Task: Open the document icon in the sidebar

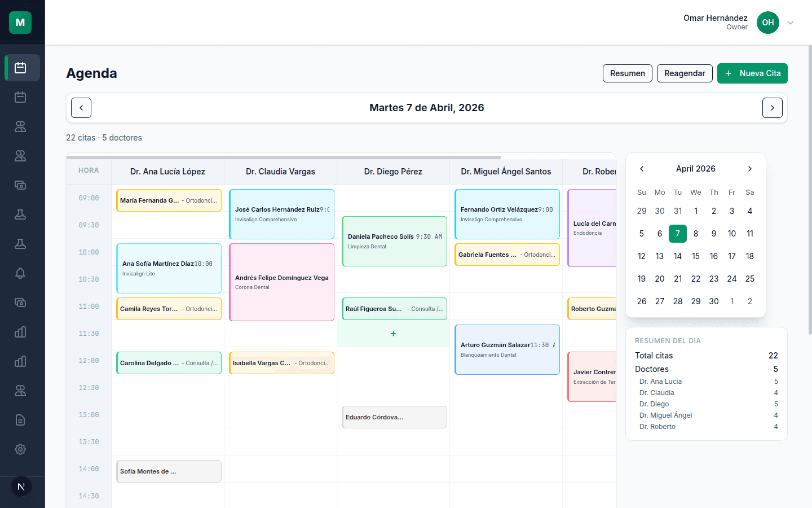Action: coord(20,420)
